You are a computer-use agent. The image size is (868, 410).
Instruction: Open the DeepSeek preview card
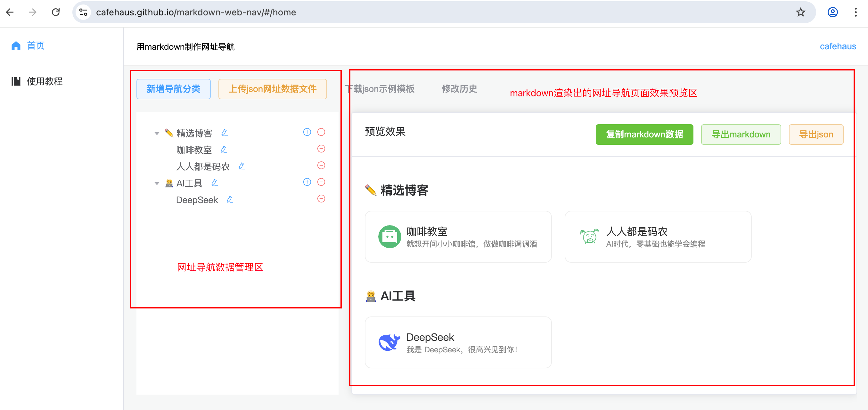click(x=458, y=342)
